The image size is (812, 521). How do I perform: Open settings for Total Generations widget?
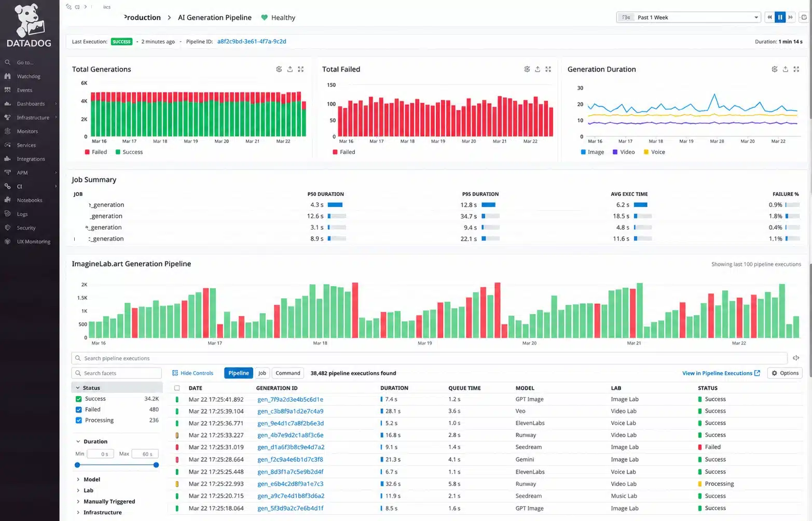tap(279, 69)
